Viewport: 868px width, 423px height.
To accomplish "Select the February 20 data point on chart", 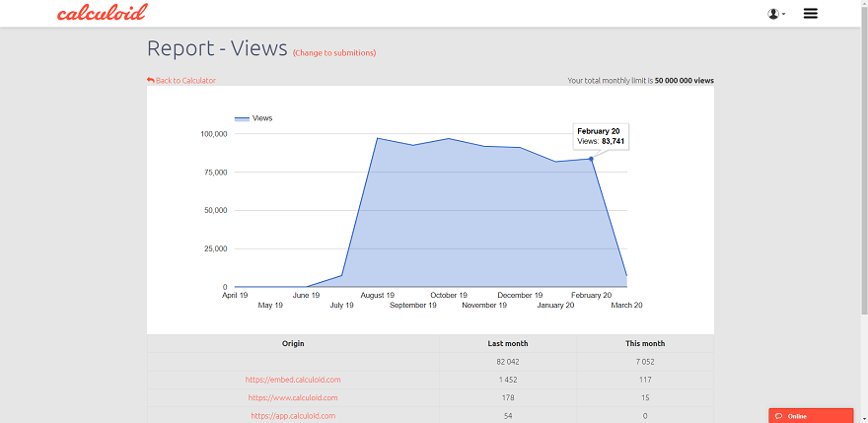I will pyautogui.click(x=592, y=159).
